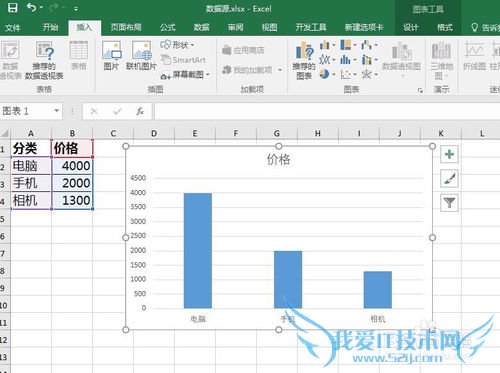The height and width of the screenshot is (373, 500).
Task: Select cell A1 containing 分类
Action: [31, 148]
